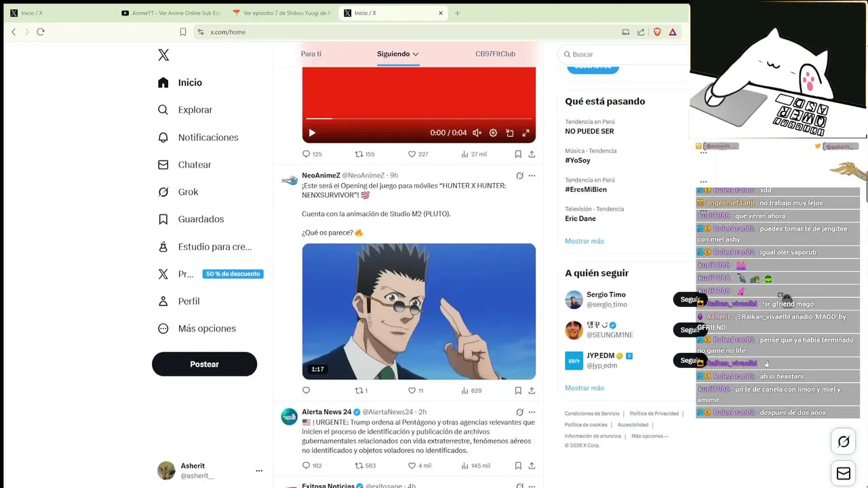
Task: Like the post with 227 likes
Action: [418, 154]
